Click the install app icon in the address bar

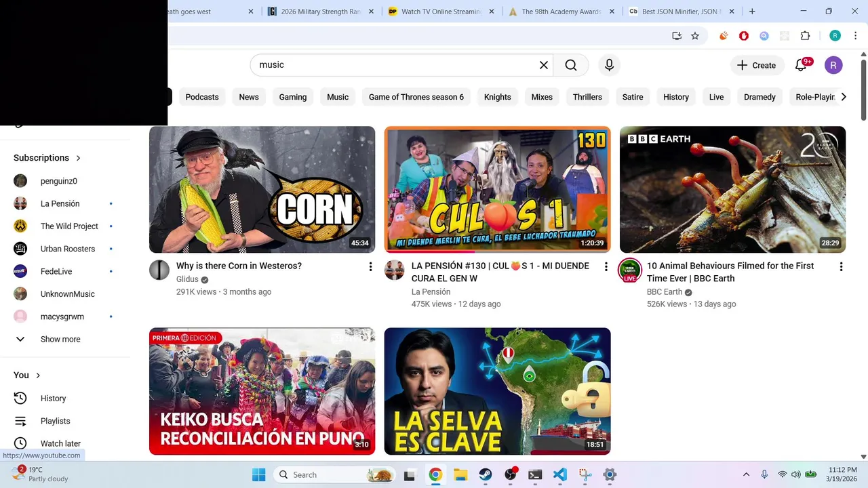pyautogui.click(x=677, y=36)
